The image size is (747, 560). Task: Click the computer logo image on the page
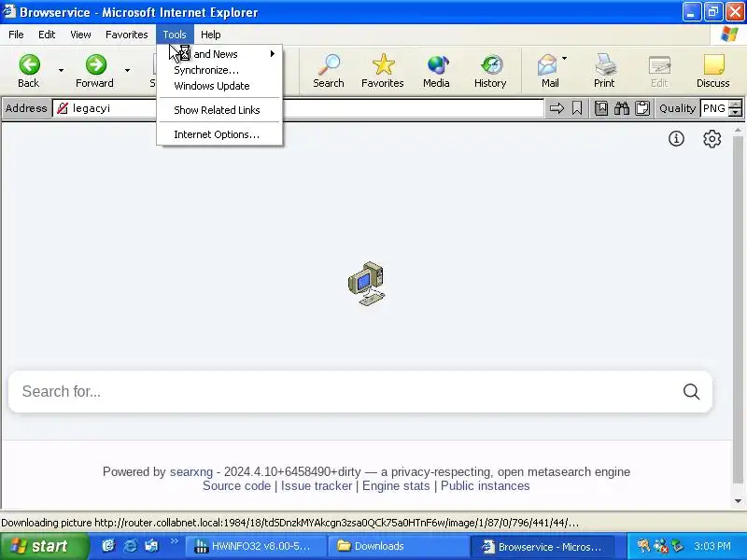366,284
